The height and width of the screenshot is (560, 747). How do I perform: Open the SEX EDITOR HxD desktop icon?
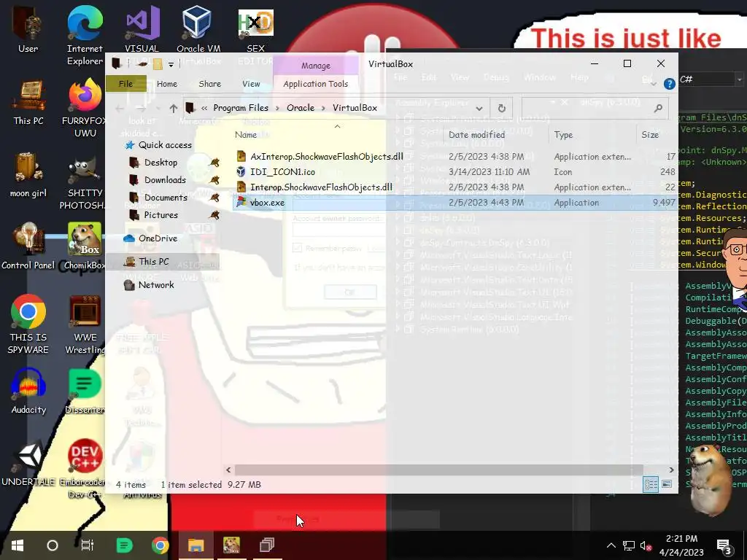coord(255,29)
